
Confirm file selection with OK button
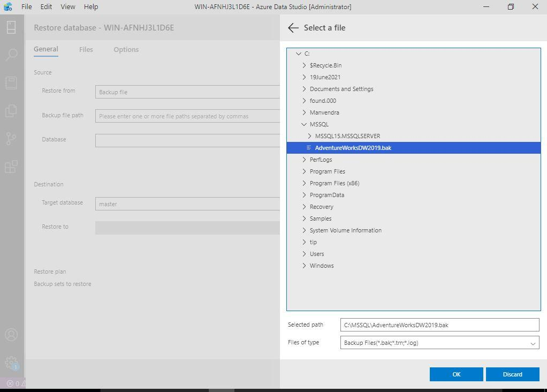(x=457, y=374)
